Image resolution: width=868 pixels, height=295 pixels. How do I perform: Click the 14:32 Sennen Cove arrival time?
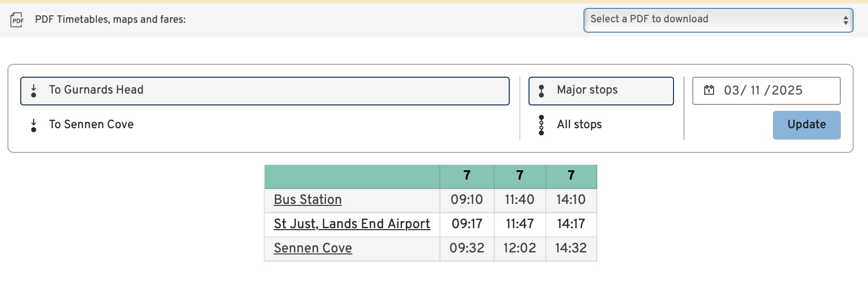[x=571, y=248]
